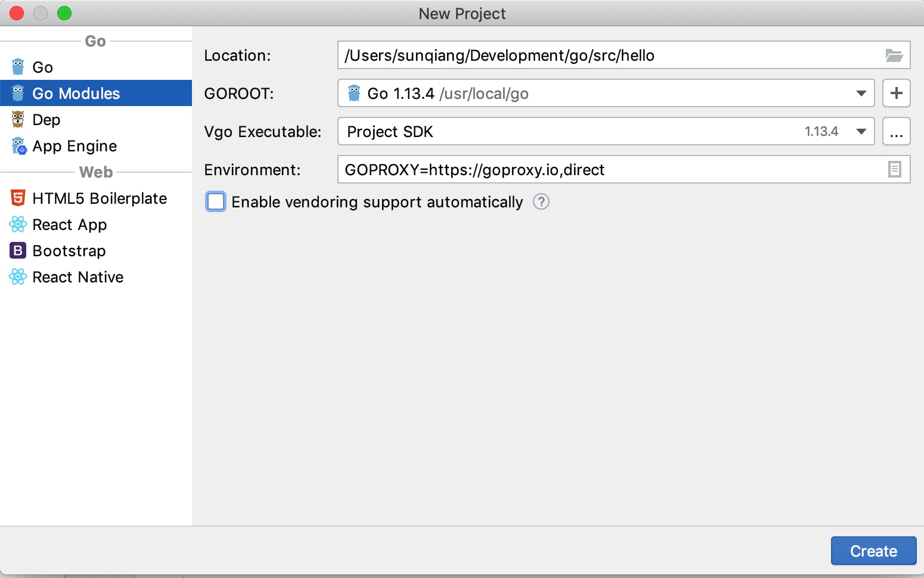Click the Dep gopher icon
The width and height of the screenshot is (924, 578).
[18, 119]
